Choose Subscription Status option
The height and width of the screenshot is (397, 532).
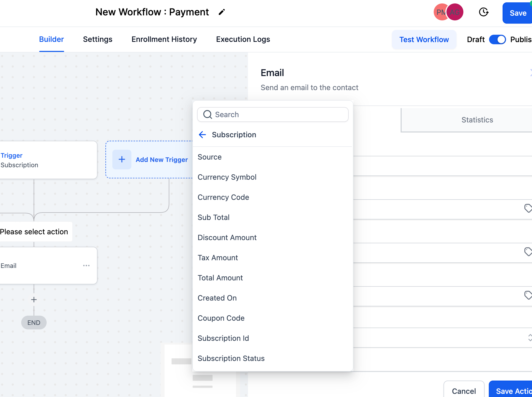(231, 358)
